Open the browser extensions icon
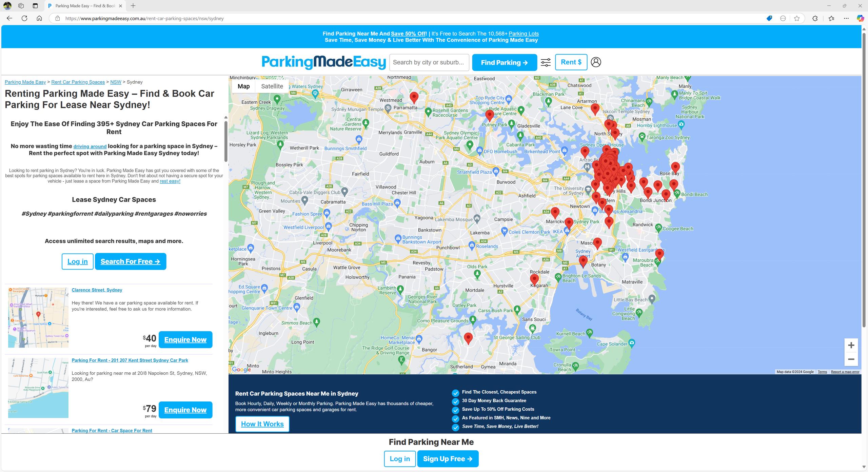This screenshot has width=868, height=472. (815, 18)
